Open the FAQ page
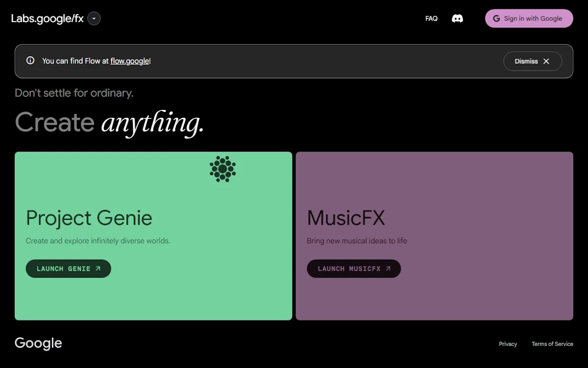This screenshot has height=368, width=588. (431, 19)
